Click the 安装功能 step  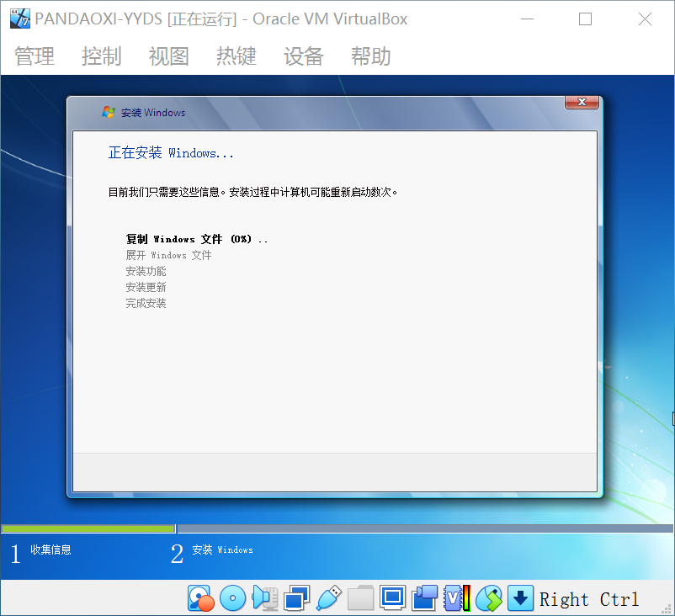(146, 271)
